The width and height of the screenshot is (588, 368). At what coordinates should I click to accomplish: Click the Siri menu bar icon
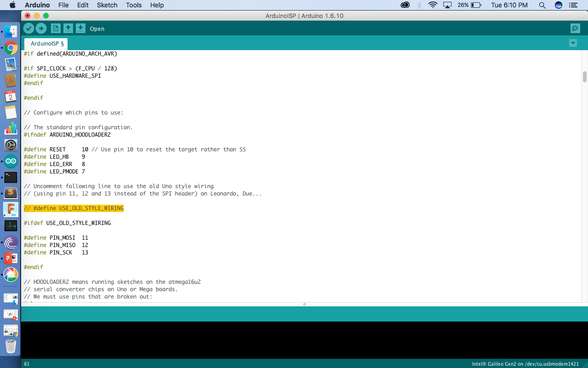tap(559, 5)
